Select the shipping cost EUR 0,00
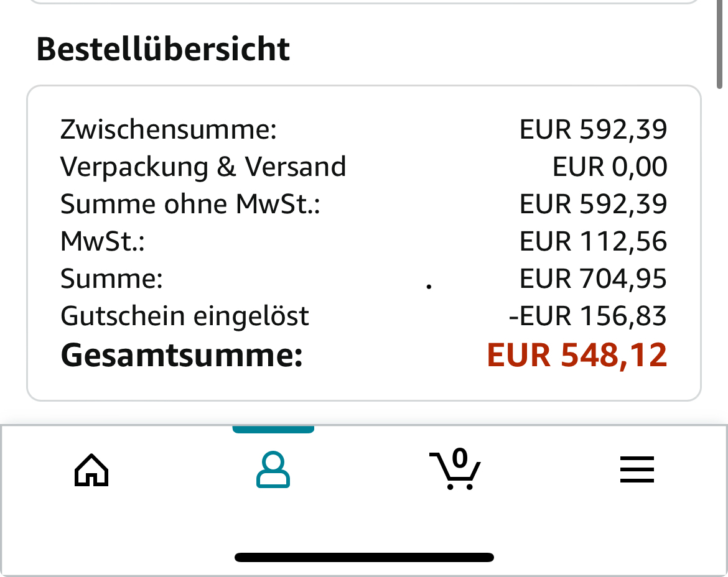Screen dimensions: 728x577 point(610,167)
